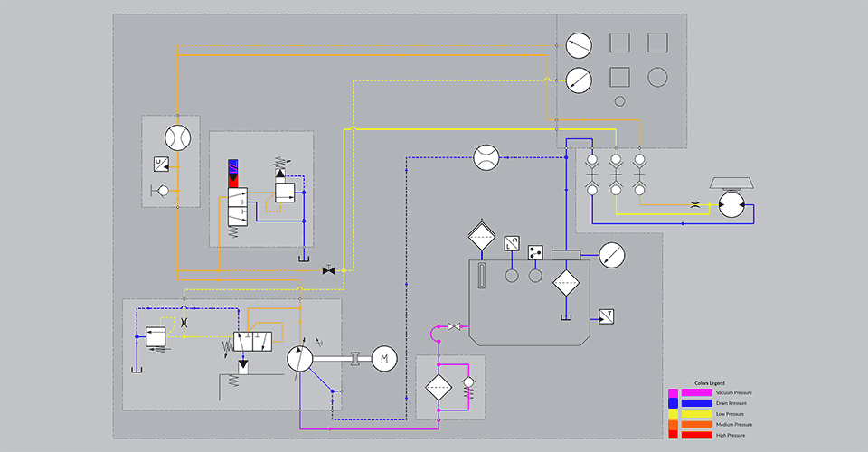Select the shutoff valve on the magenta suction line

pos(455,325)
